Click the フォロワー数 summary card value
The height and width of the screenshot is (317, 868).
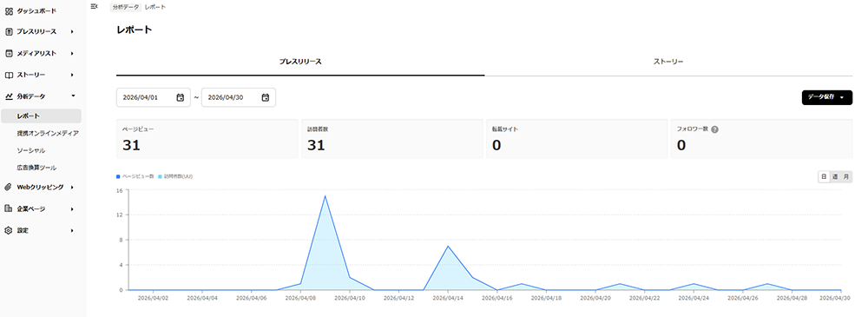tap(681, 145)
